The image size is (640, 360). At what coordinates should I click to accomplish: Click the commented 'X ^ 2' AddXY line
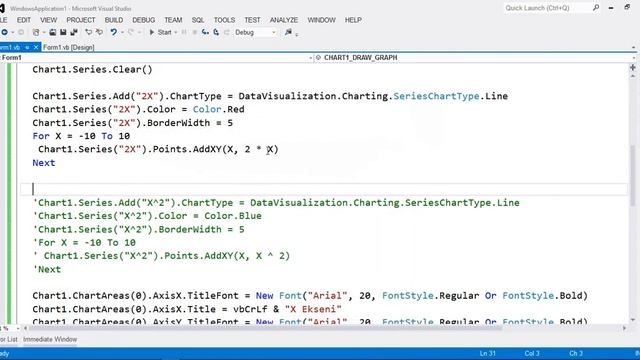[x=161, y=256]
